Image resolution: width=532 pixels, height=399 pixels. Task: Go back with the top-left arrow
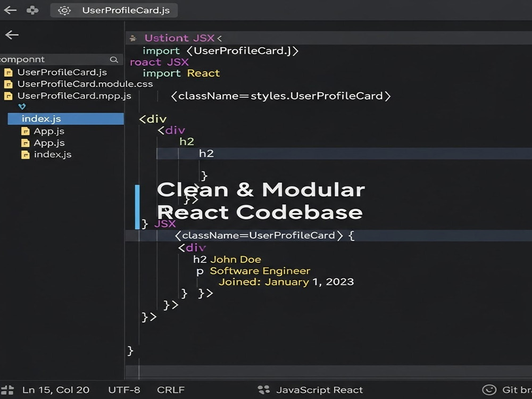pos(10,10)
